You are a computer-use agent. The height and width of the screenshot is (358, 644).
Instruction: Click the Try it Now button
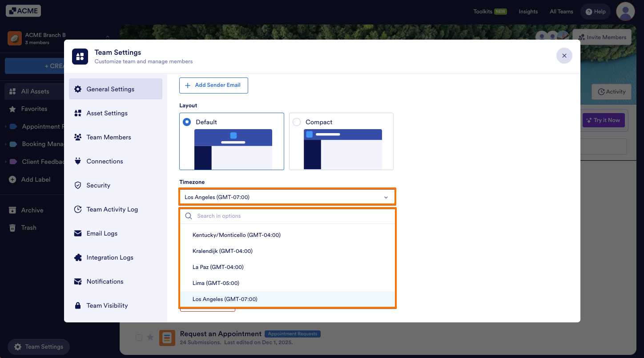tap(604, 120)
